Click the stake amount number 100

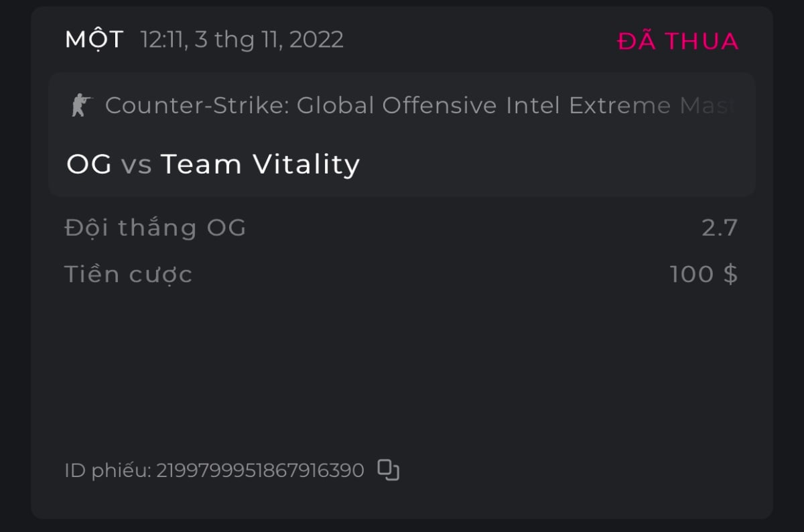click(x=691, y=274)
